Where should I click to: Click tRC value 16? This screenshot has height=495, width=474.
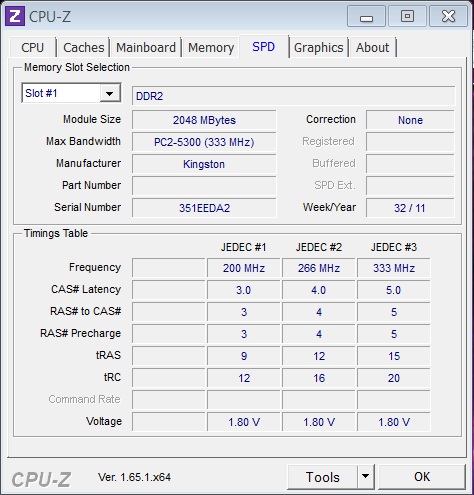pos(319,378)
